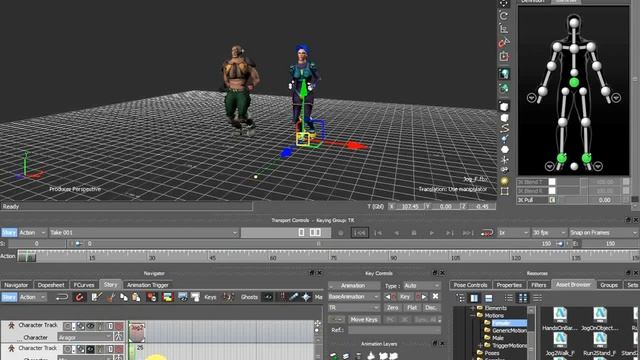
Task: Click the Zero button
Action: point(392,308)
